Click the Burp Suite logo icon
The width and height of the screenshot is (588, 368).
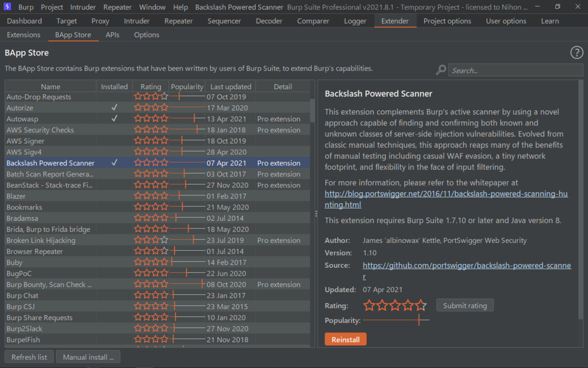[x=7, y=7]
